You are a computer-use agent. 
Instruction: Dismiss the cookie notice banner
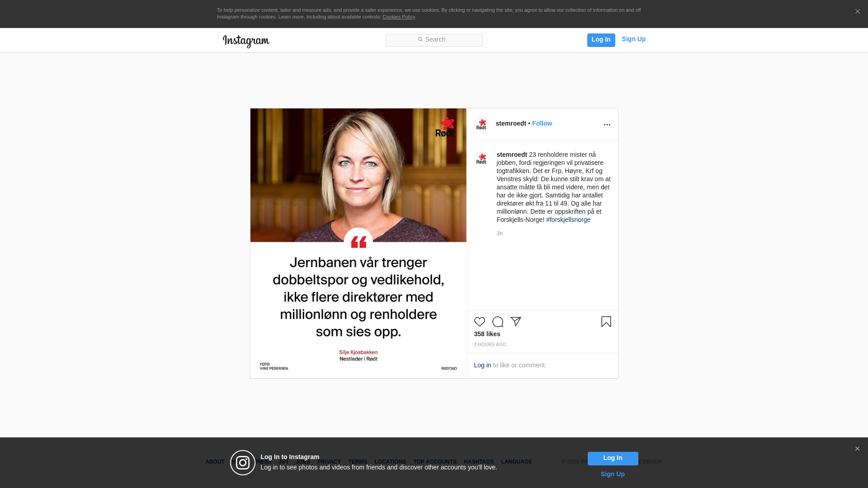[x=857, y=12]
